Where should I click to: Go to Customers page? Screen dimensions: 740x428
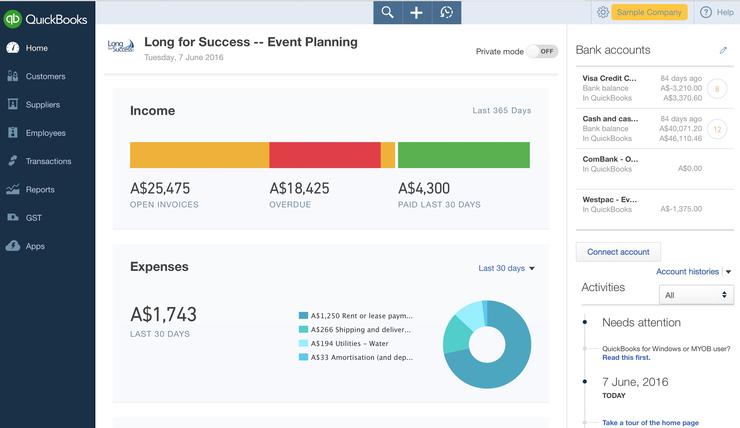[46, 76]
